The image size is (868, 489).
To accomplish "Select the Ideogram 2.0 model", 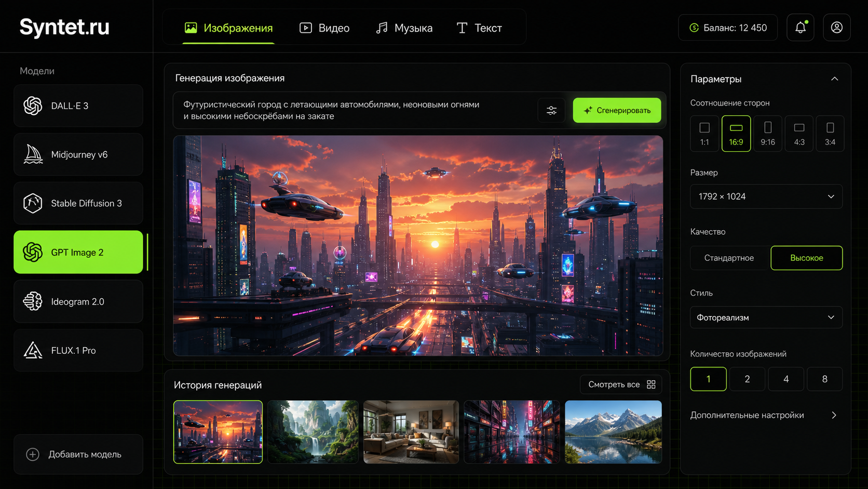I will coord(78,301).
